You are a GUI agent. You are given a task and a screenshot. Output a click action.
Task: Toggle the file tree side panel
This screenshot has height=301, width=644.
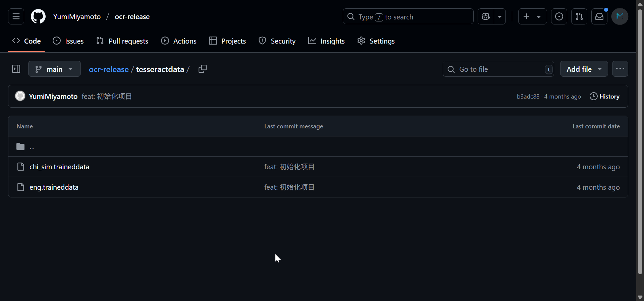pyautogui.click(x=16, y=69)
